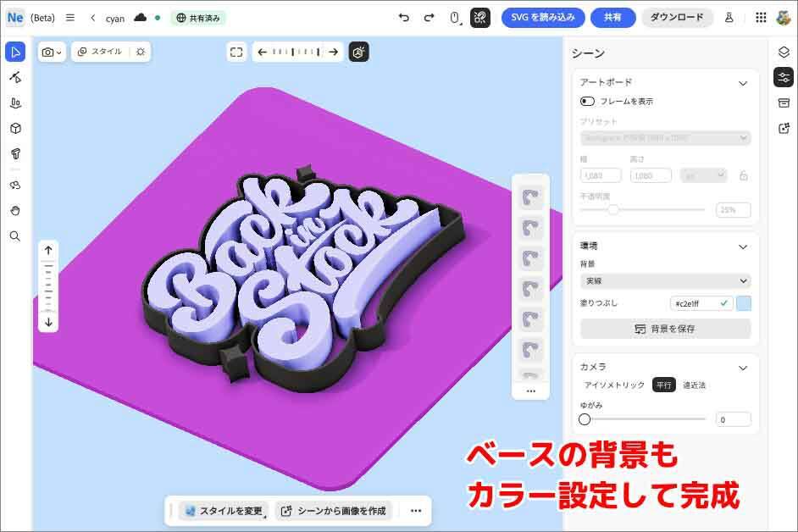The image size is (798, 532).
Task: Open the スタイル menu in the toolbar
Action: [100, 52]
